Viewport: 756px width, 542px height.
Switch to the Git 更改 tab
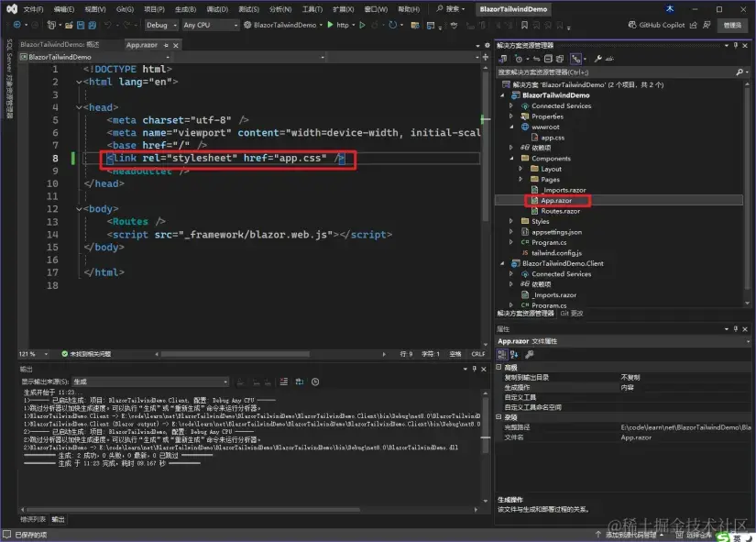571,314
